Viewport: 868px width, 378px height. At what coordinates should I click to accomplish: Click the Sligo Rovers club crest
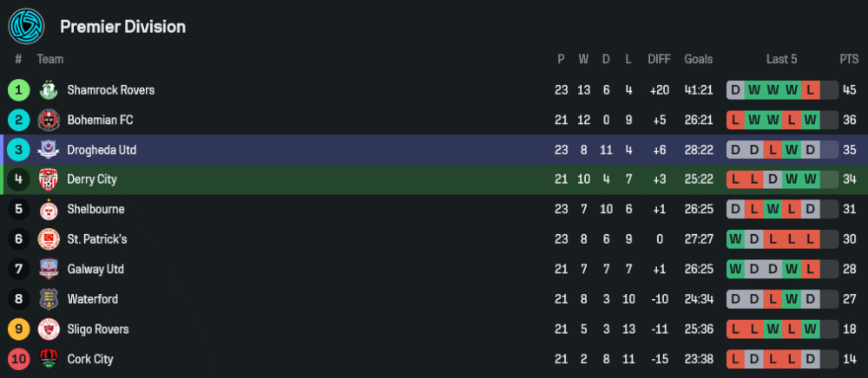point(48,329)
